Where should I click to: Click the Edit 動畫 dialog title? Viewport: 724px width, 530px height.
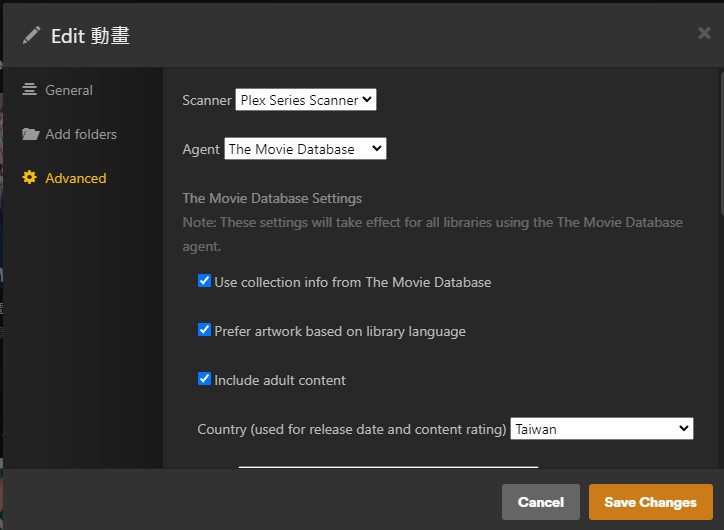[x=90, y=36]
